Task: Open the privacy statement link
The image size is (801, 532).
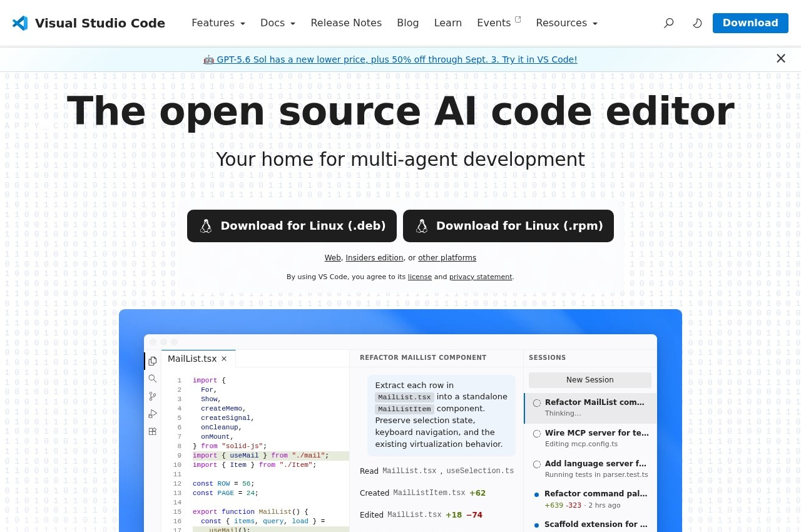Action: (x=481, y=277)
